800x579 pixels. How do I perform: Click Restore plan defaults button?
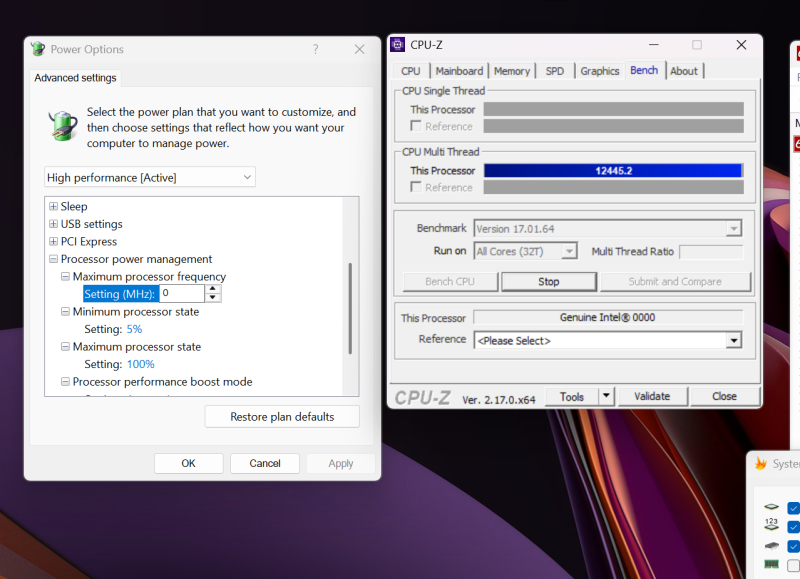click(x=282, y=417)
